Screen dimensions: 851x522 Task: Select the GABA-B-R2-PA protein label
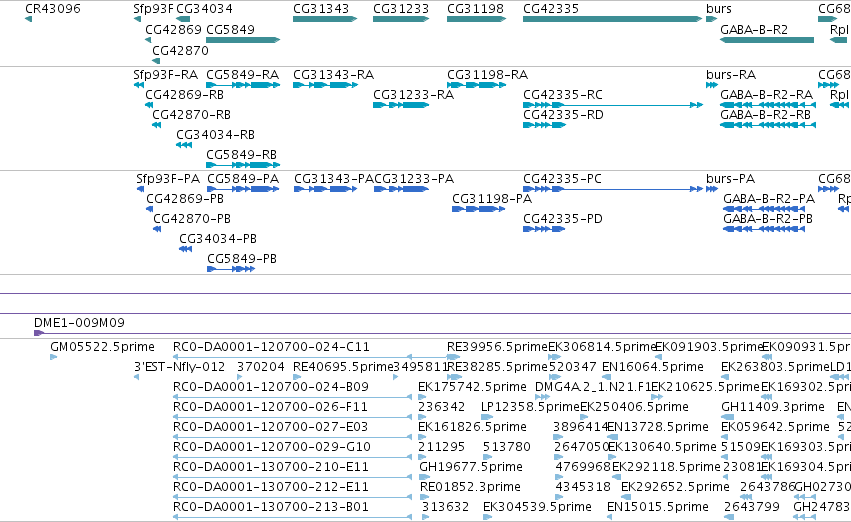click(x=769, y=199)
